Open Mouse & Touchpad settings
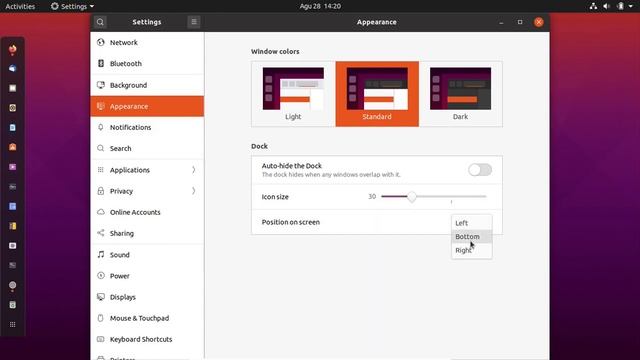Screen dimensions: 640x360 (147, 318)
